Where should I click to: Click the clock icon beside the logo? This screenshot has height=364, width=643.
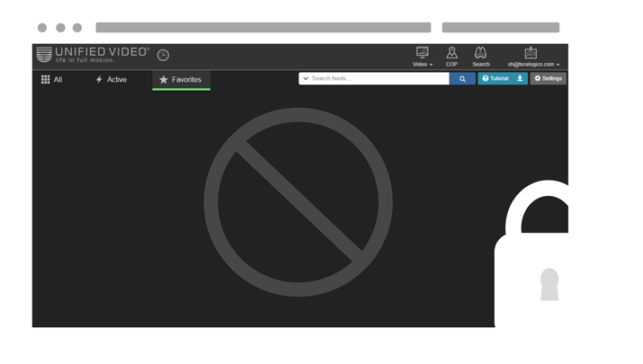[163, 55]
